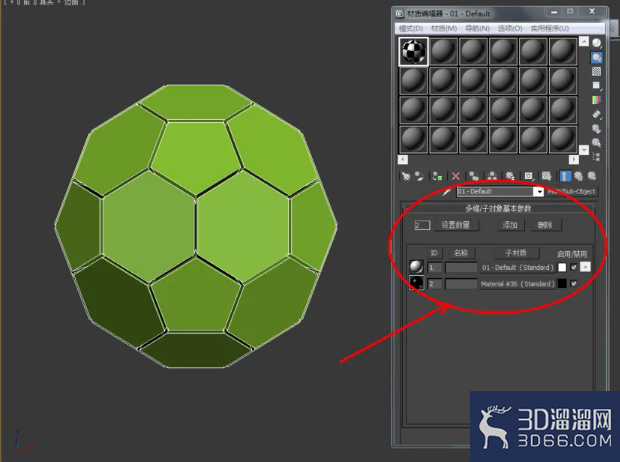
Task: Toggle the checkered Background icon
Action: coord(597,71)
